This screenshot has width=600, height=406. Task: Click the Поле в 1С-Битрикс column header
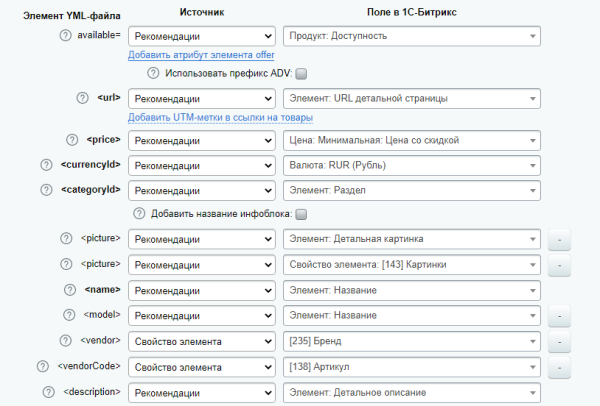point(412,12)
